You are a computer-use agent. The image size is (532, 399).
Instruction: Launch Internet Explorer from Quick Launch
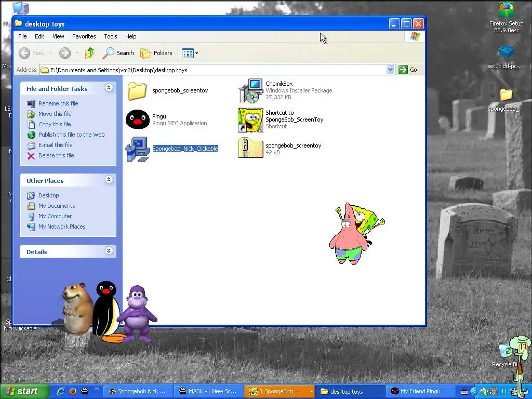(x=61, y=391)
